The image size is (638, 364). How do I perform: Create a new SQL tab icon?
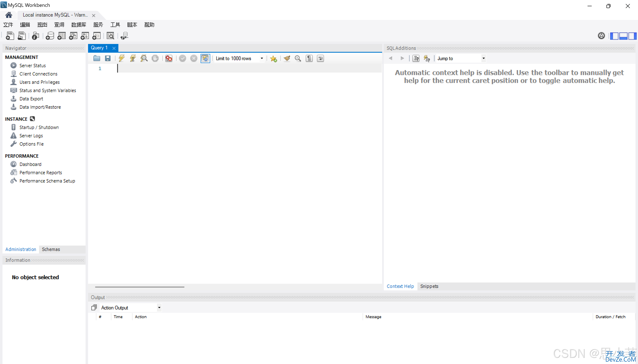(10, 36)
